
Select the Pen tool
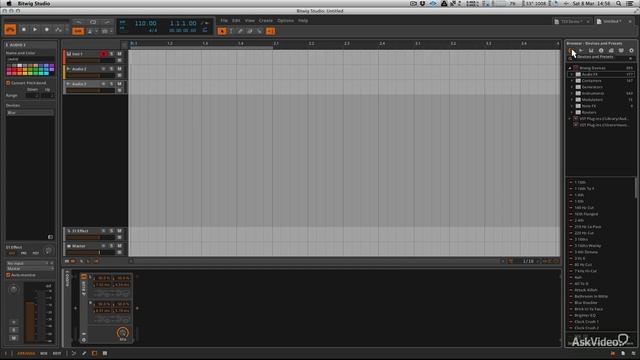[x=240, y=31]
